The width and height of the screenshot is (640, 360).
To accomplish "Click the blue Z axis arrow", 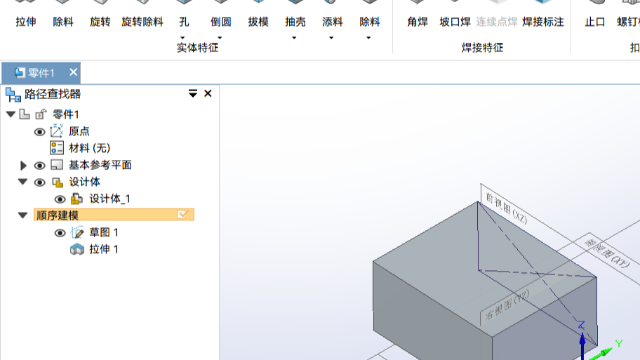I will (582, 345).
